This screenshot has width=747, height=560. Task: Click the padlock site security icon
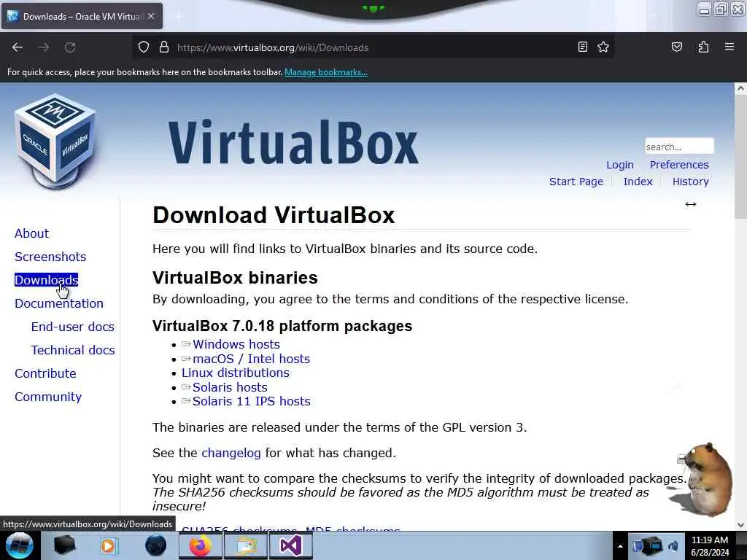[x=164, y=47]
